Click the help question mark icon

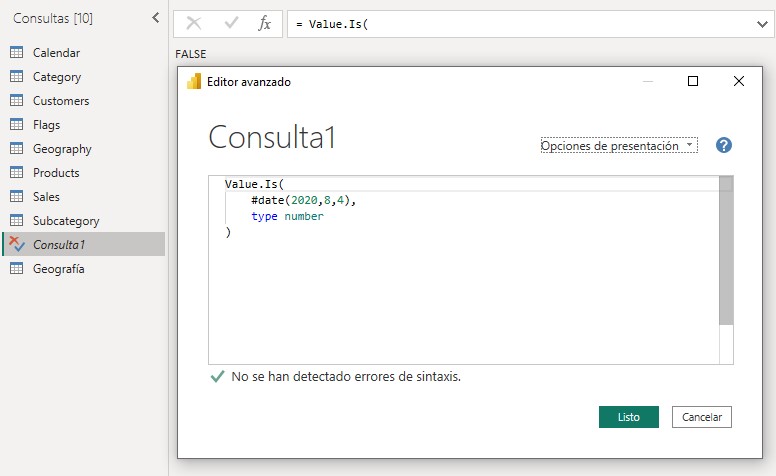(x=724, y=145)
